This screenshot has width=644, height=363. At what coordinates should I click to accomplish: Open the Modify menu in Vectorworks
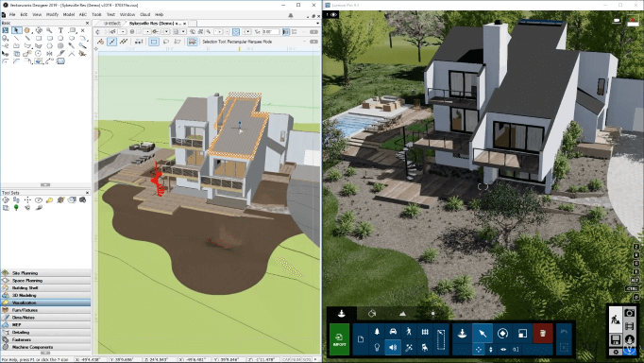tap(52, 14)
